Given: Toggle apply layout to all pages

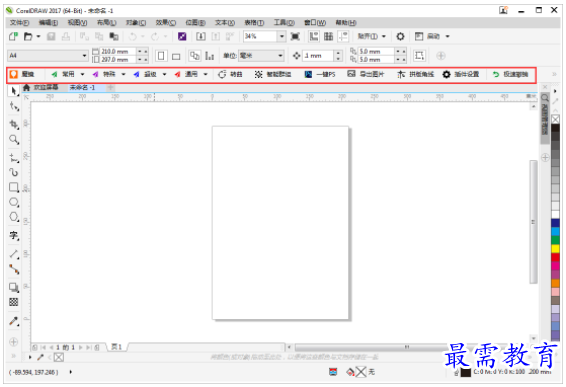Looking at the screenshot, I should pyautogui.click(x=195, y=56).
